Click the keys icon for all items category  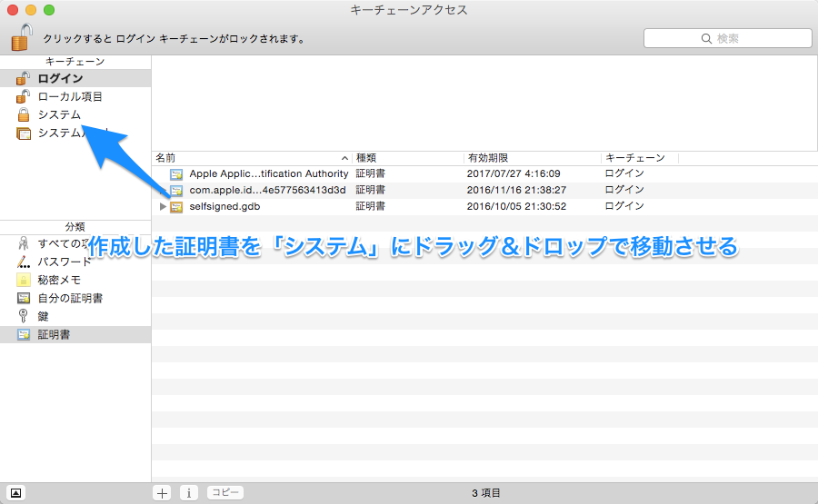(23, 243)
